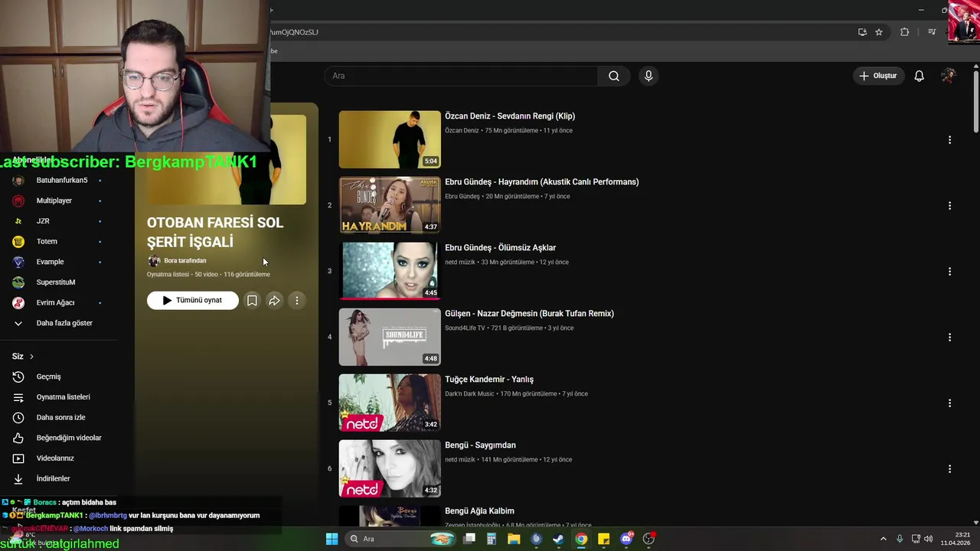Open Tuğçe Kandemir - Yanlış title

click(489, 380)
